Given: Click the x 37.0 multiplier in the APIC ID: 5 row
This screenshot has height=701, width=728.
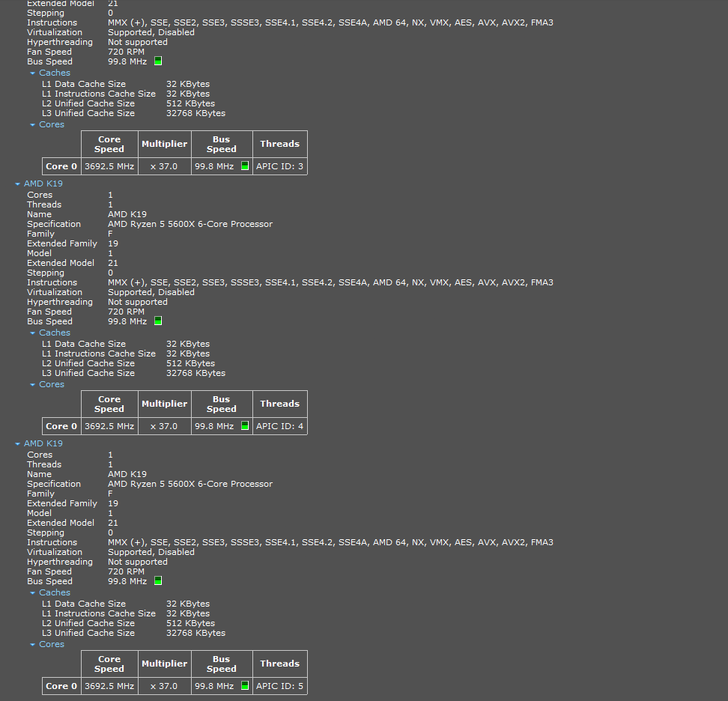Looking at the screenshot, I should (x=164, y=686).
